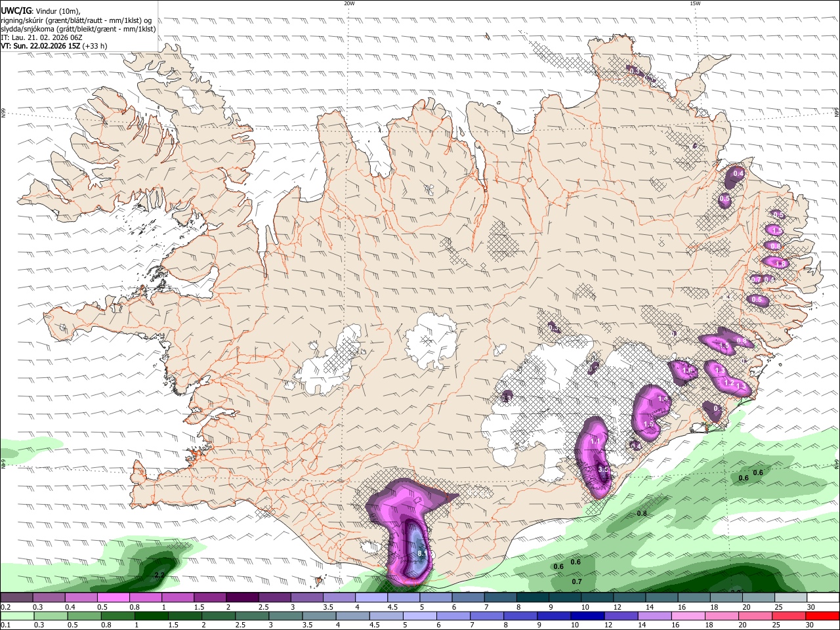Screen dimensions: 840x630
Task: Select the 12 swatch in the upper snow scale
Action: 630,597
